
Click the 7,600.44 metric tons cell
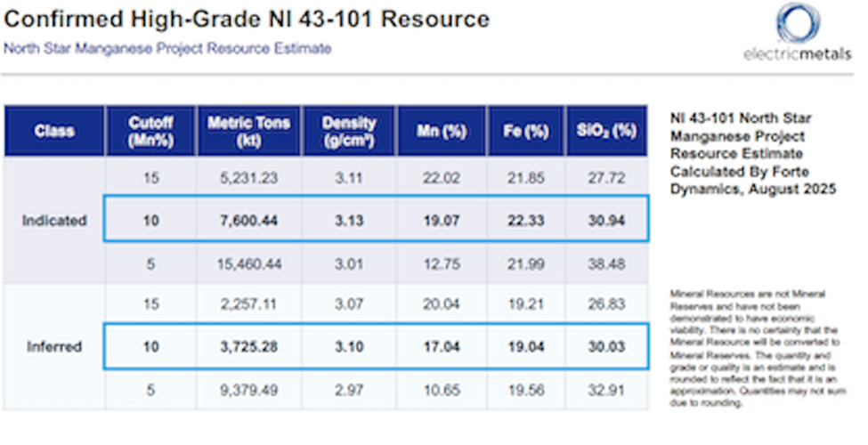click(x=248, y=220)
